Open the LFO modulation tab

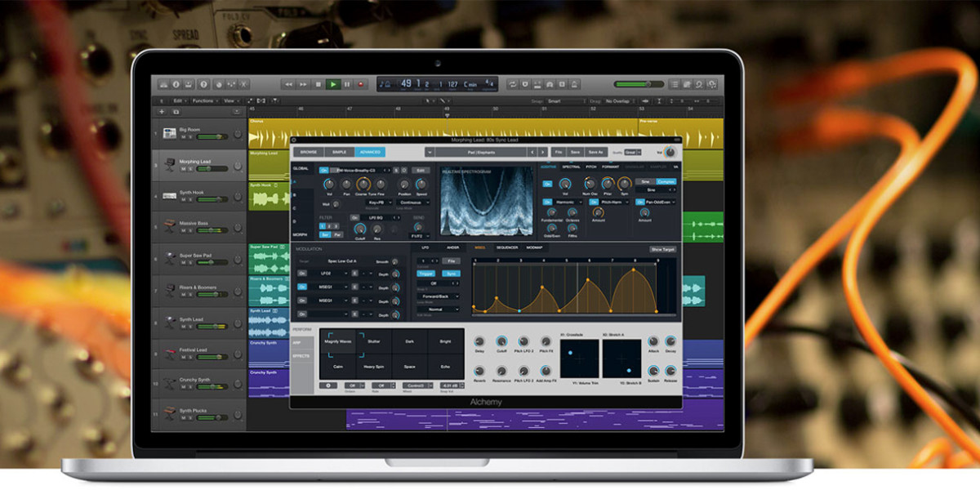click(425, 247)
